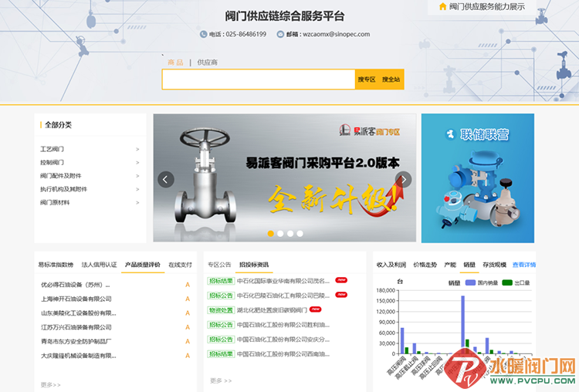
Task: Open the 湖北化肥处置废旧碳钢阀门 notice
Action: click(x=272, y=310)
